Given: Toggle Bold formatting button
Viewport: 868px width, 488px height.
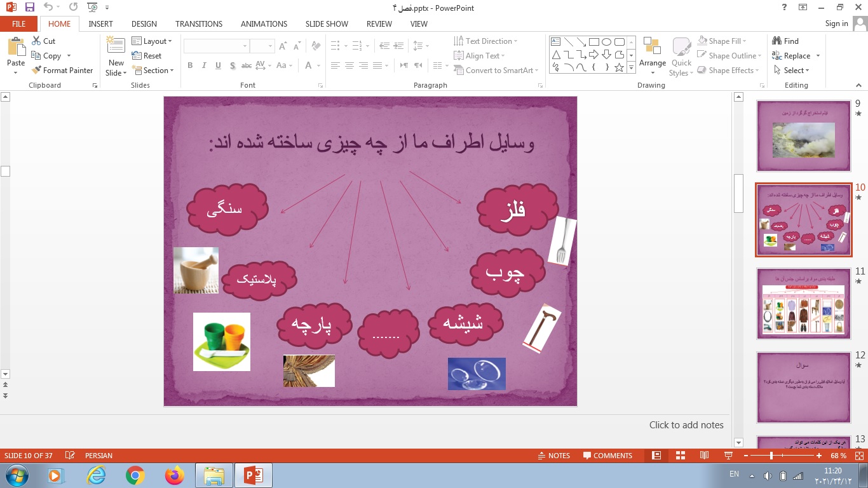Looking at the screenshot, I should [190, 65].
